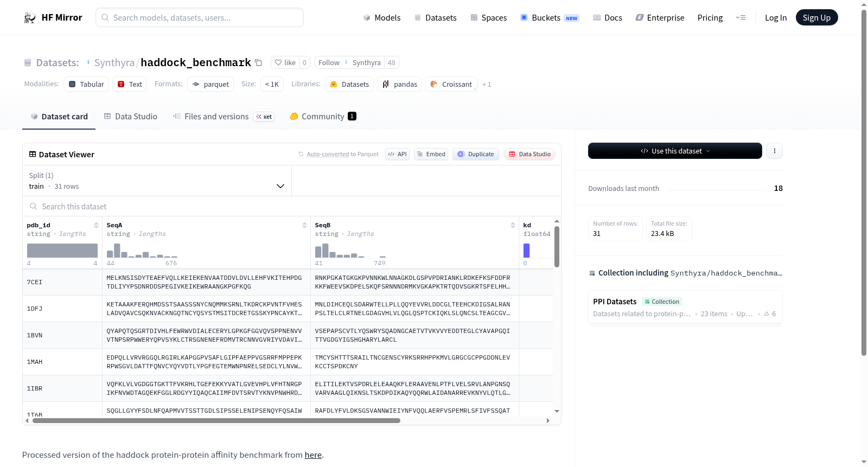The image size is (868, 467).
Task: Sort by the SeqB column
Action: 513,225
